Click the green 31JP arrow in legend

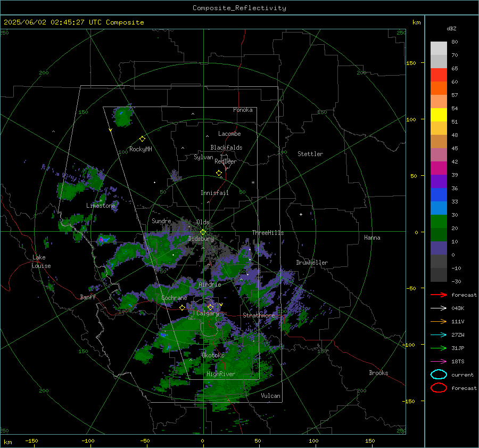click(x=439, y=348)
